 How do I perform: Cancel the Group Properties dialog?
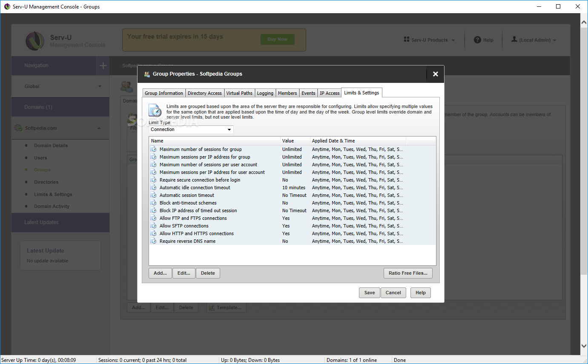(393, 293)
